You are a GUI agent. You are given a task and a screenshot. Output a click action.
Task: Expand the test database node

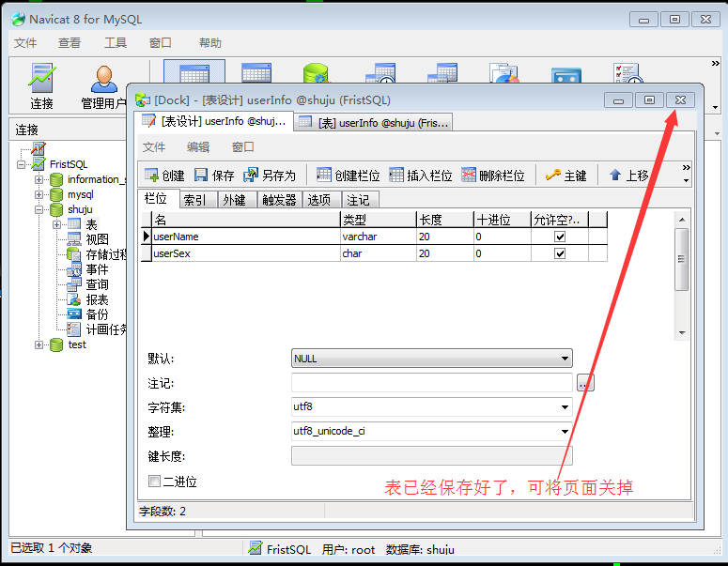click(39, 344)
